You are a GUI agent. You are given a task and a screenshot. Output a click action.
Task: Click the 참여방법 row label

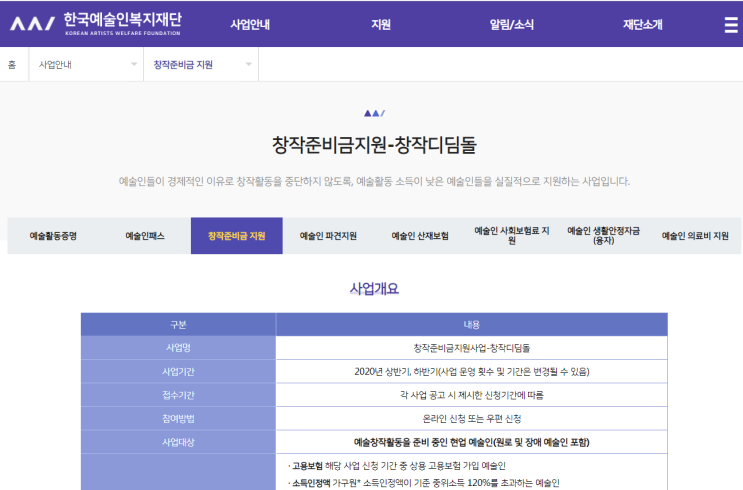(178, 418)
